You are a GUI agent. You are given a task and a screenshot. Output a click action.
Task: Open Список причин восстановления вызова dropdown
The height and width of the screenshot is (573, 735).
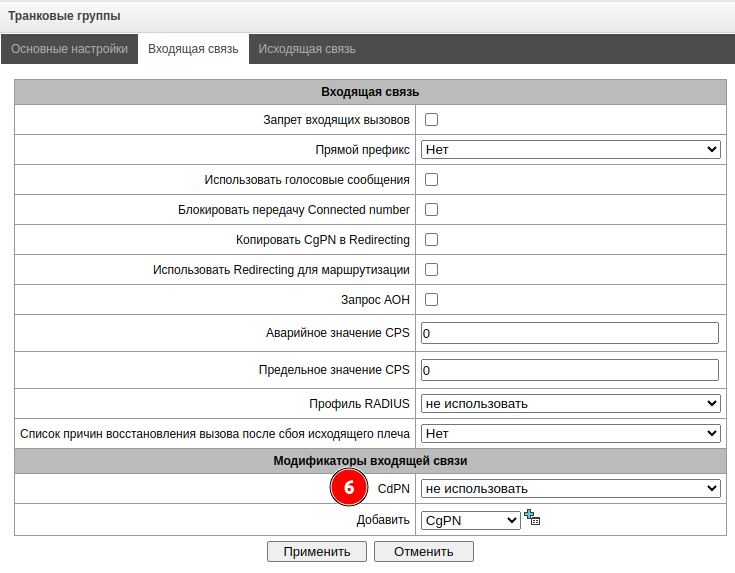570,434
